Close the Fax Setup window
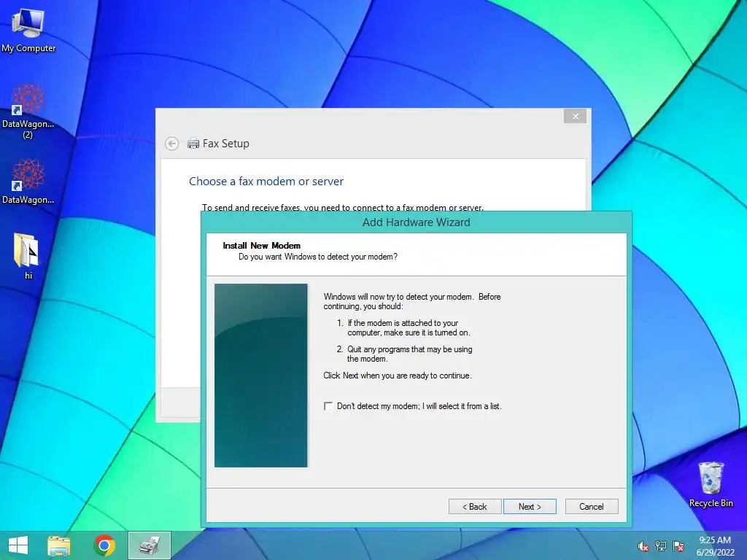The width and height of the screenshot is (747, 560). coord(575,116)
